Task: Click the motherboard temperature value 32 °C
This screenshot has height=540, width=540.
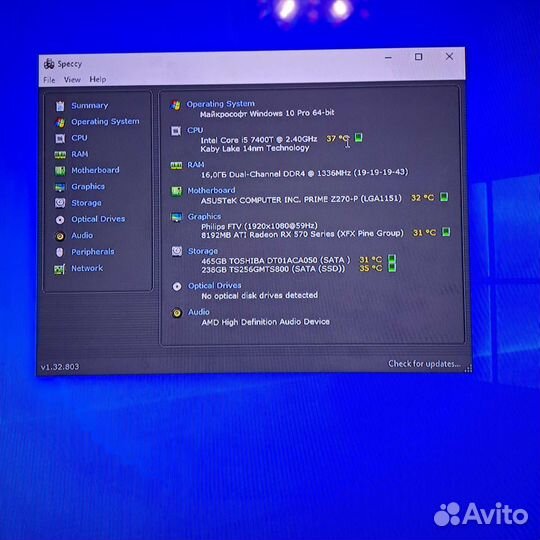Action: tap(423, 198)
